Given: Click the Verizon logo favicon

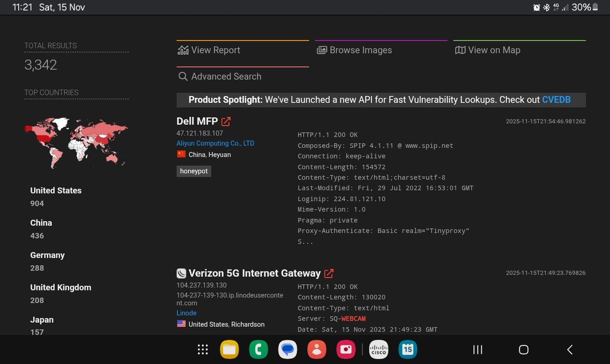Looking at the screenshot, I should coord(181,274).
